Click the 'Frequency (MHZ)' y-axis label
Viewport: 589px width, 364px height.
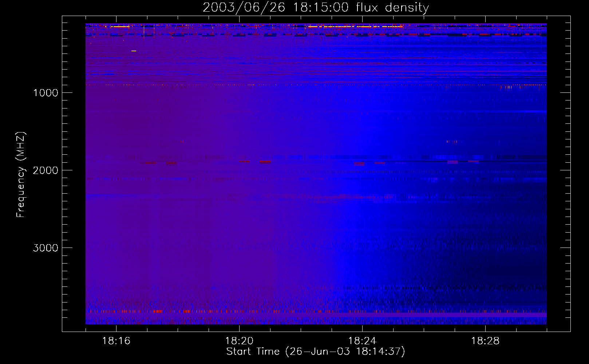(21, 175)
